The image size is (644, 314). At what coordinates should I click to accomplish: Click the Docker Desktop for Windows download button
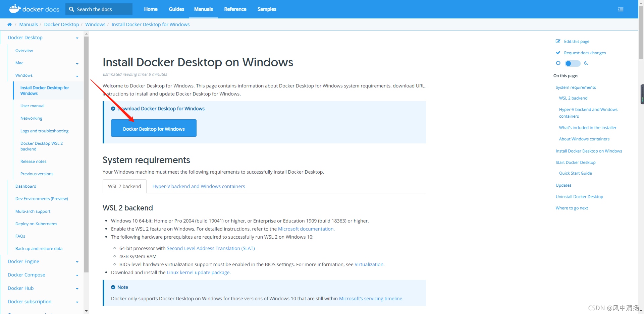click(x=154, y=128)
